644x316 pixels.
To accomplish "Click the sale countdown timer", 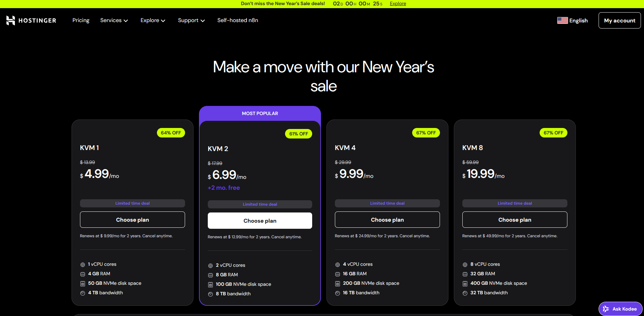I will point(358,4).
